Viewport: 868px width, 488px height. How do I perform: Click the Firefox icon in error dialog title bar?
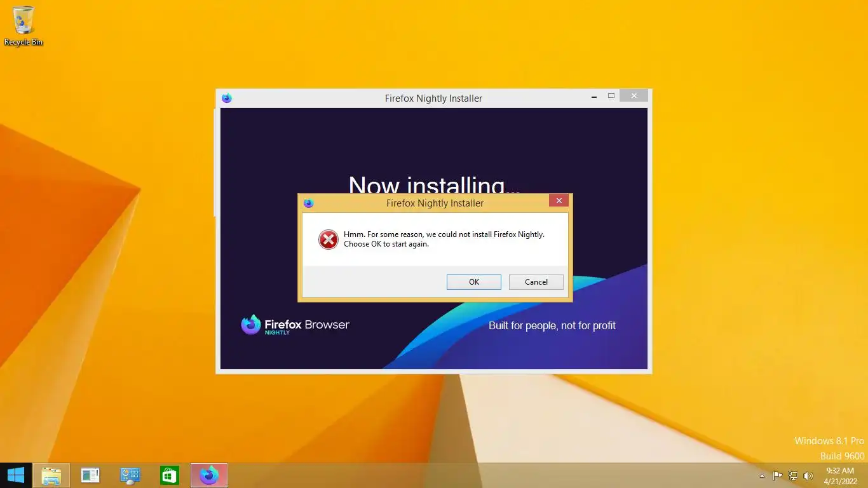coord(309,203)
